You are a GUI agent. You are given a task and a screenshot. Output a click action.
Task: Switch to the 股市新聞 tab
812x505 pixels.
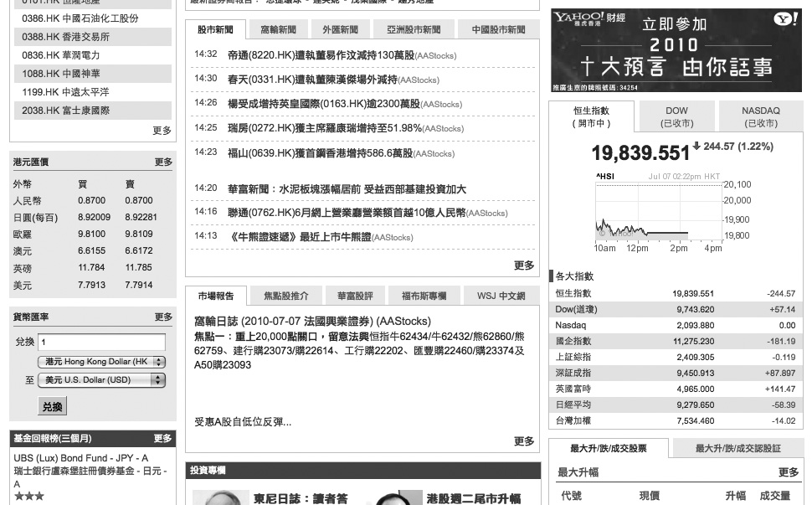coord(215,29)
